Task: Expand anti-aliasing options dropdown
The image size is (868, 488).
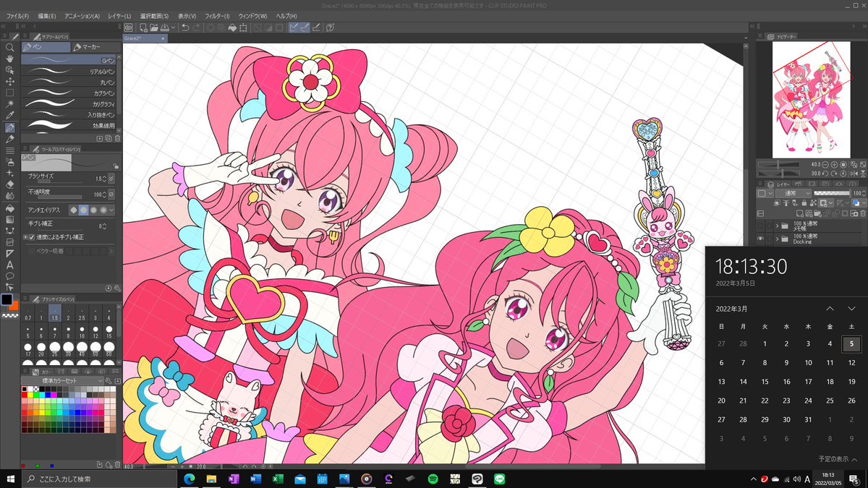Action: 113,210
